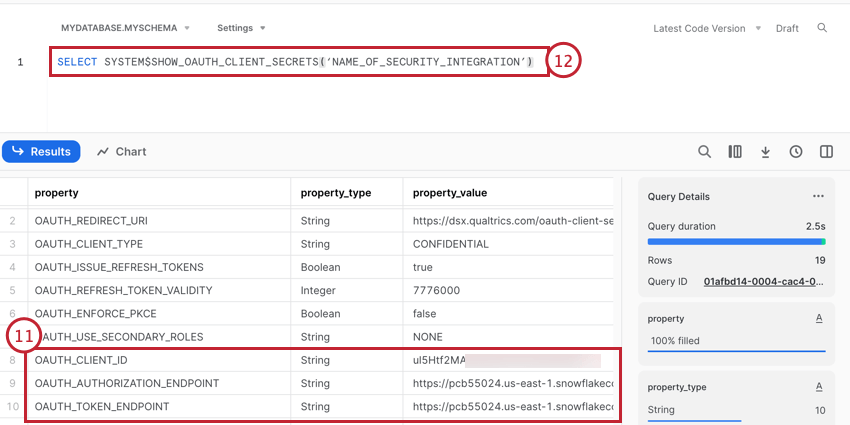Open the Query ID link
This screenshot has width=850, height=425.
(x=764, y=282)
